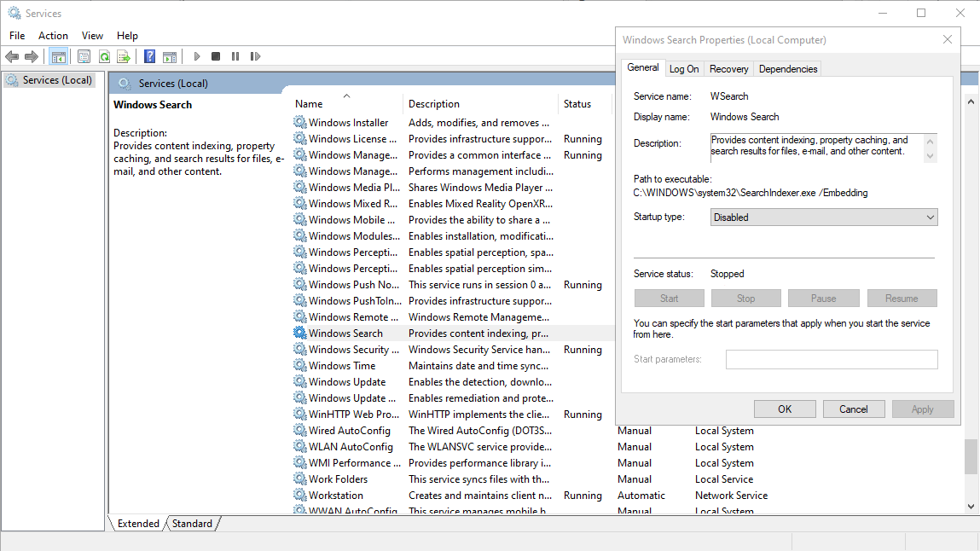
Task: Click the Refresh toolbar icon
Action: pos(104,56)
